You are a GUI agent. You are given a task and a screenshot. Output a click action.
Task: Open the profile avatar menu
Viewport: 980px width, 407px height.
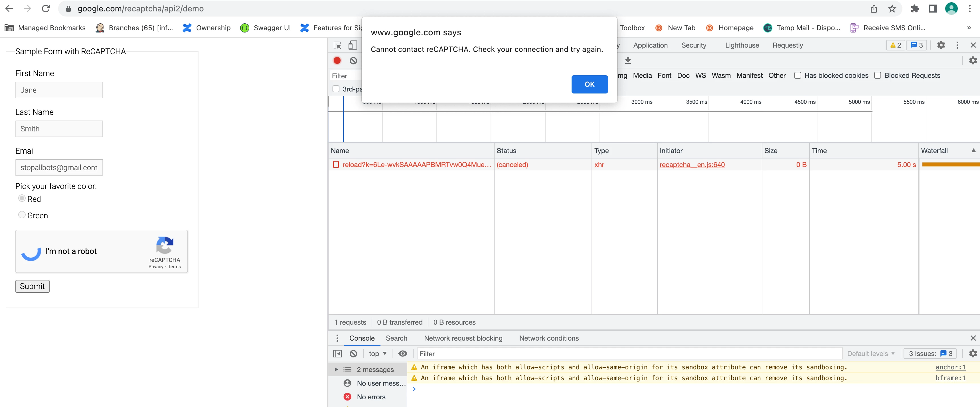coord(951,8)
